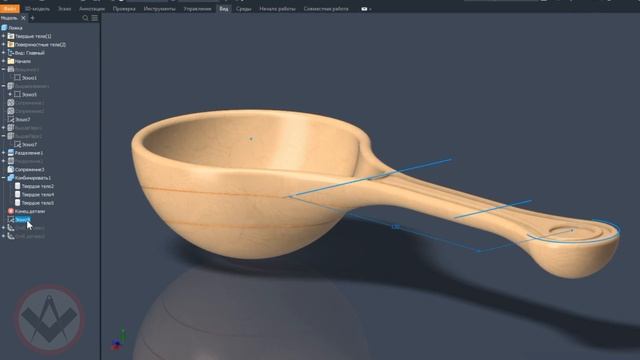
Task: Click the Эскиз9 sketch icon
Action: click(11, 220)
